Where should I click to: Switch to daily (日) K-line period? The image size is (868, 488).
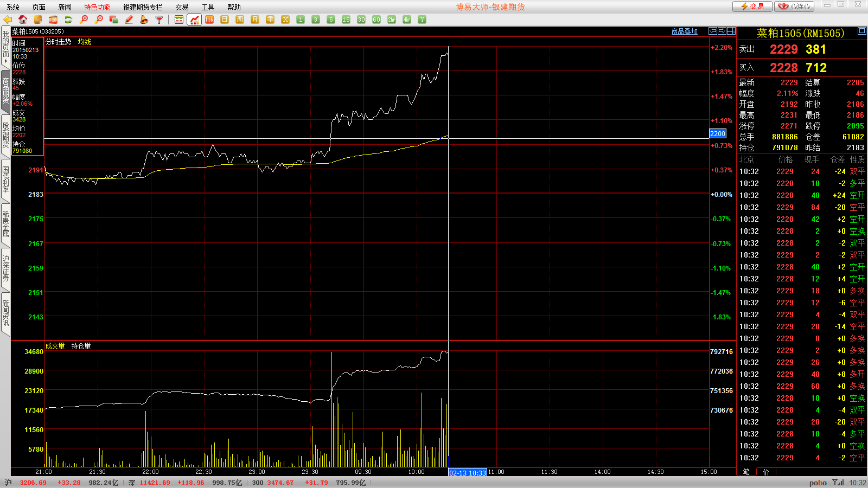point(225,20)
